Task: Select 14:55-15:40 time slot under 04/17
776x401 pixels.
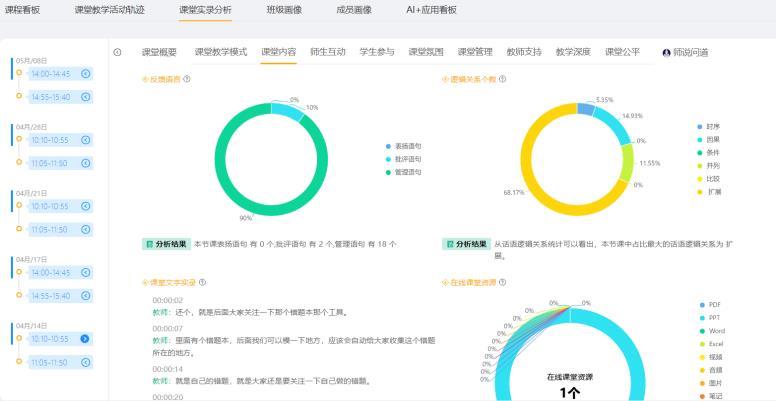Action: [x=60, y=296]
